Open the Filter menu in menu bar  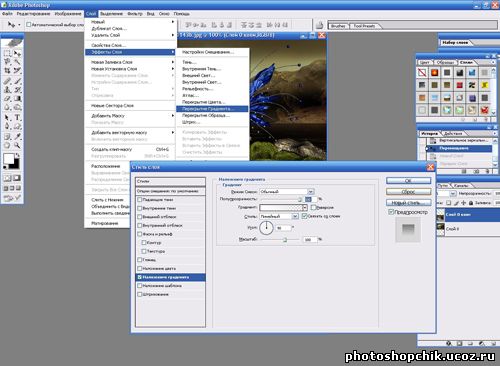click(134, 14)
